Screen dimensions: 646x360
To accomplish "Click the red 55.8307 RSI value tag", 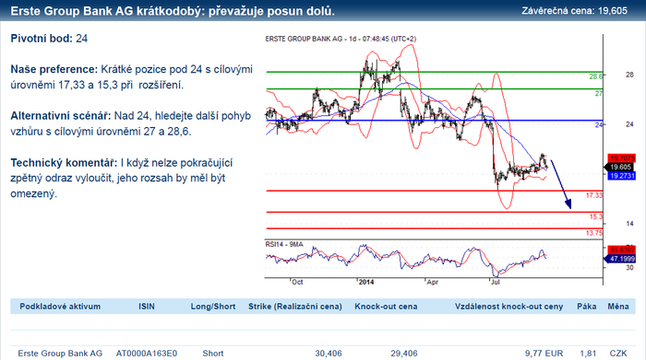I will coord(622,250).
